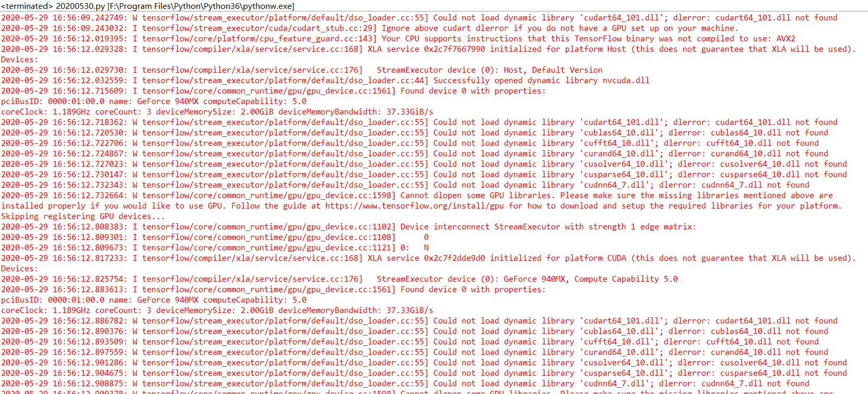
Task: Select cufft64_10.dll warning at 16:56:12.893509
Action: [x=410, y=342]
